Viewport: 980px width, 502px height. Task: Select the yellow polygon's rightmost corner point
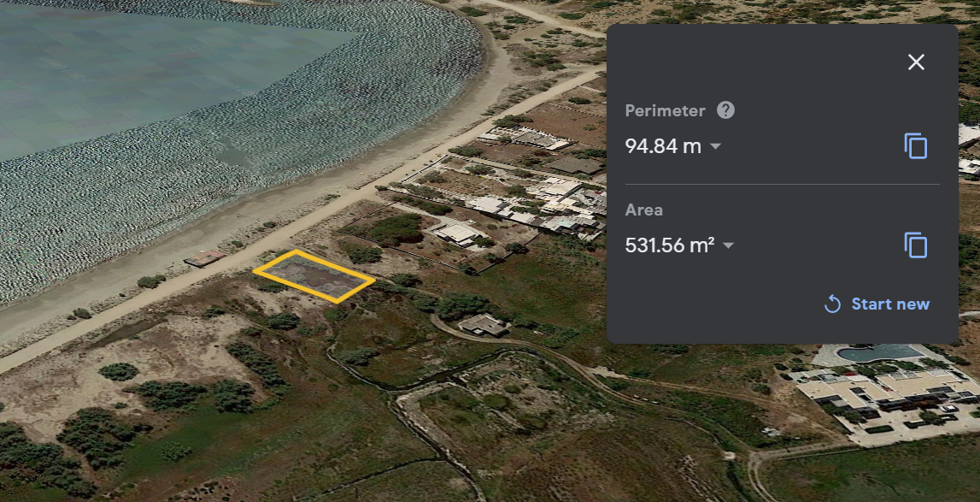tap(373, 281)
